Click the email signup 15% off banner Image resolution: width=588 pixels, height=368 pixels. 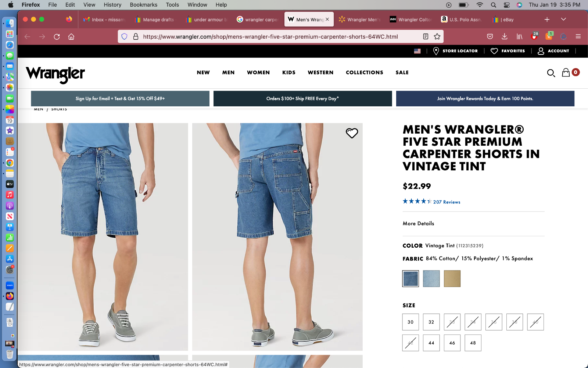tap(120, 99)
